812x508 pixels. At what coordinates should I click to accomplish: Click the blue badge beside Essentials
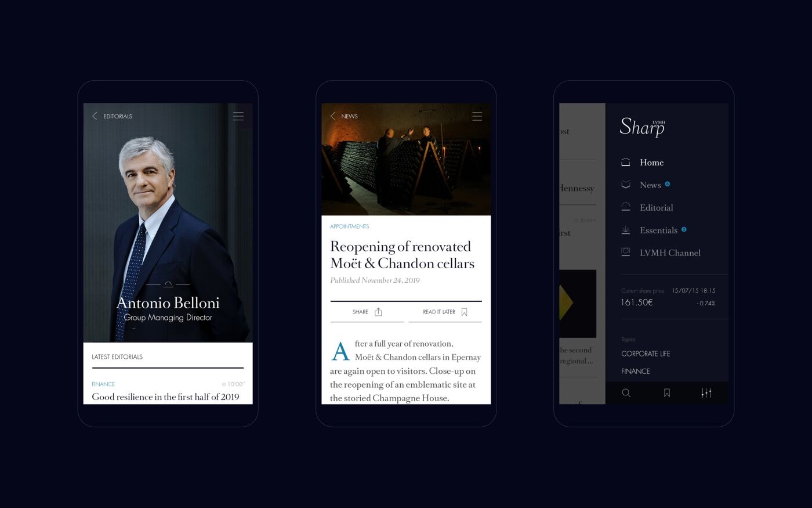684,229
